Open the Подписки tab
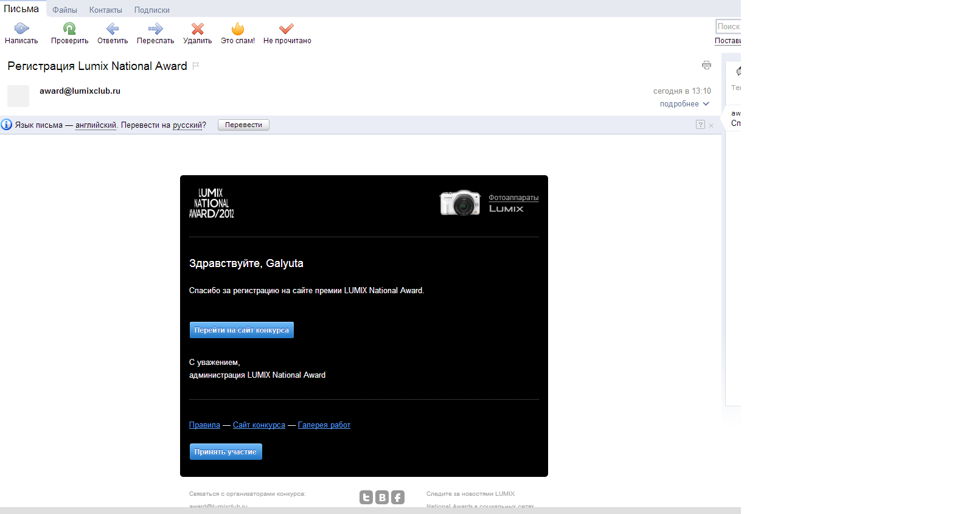 [x=152, y=10]
